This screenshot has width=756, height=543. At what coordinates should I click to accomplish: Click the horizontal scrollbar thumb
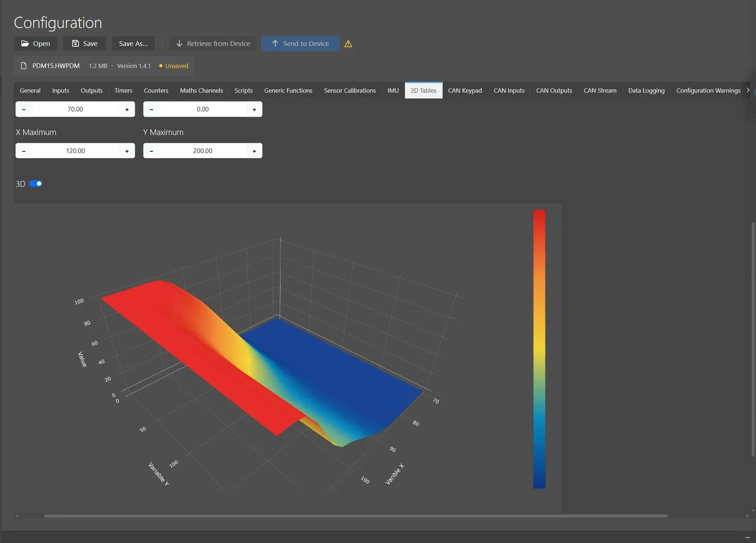click(356, 516)
